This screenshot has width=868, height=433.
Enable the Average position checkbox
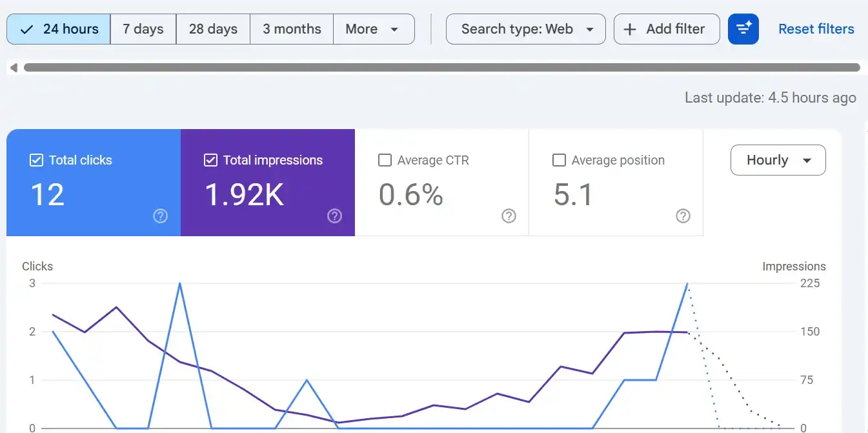click(560, 160)
